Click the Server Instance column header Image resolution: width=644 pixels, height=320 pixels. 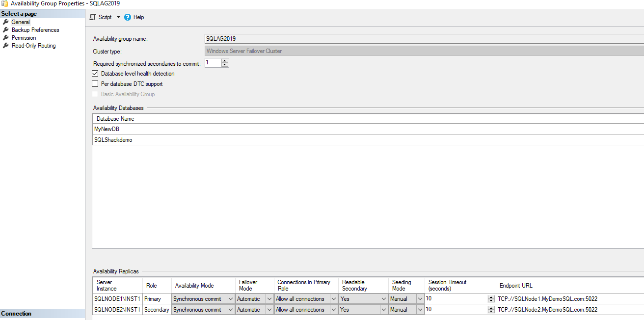tap(117, 285)
